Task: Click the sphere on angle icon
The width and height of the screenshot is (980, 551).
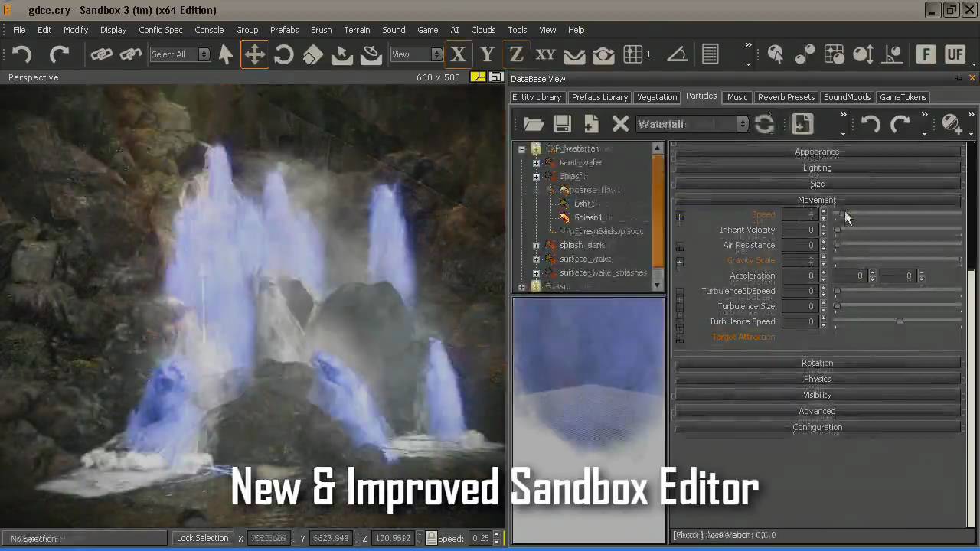Action: [x=892, y=54]
